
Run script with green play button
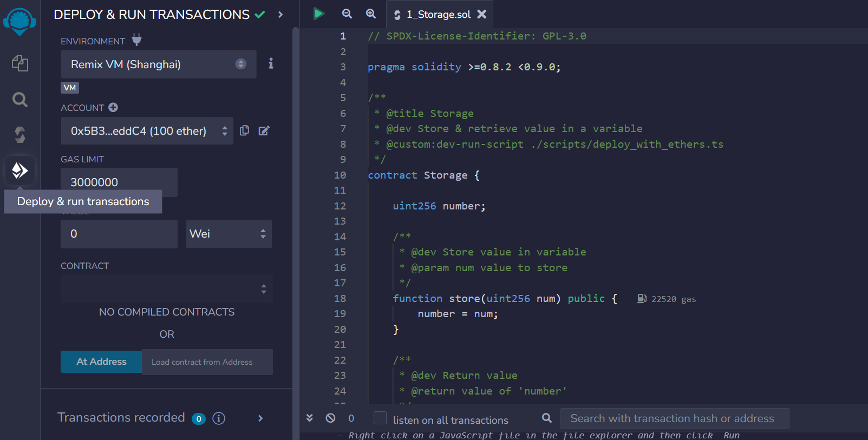pos(318,14)
